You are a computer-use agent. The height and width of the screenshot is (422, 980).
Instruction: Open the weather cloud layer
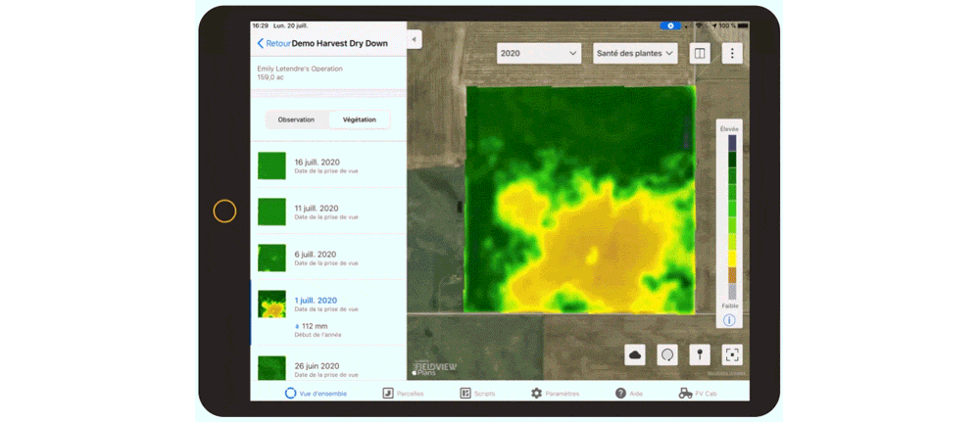pos(635,355)
